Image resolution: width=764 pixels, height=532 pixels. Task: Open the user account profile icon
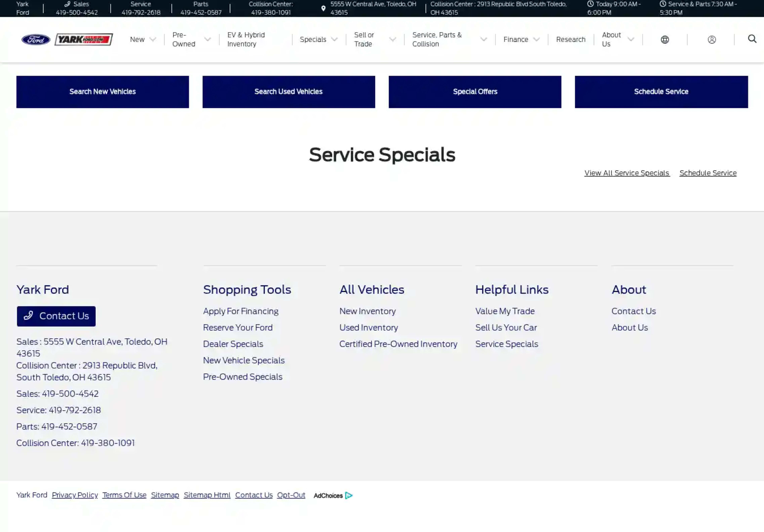711,40
